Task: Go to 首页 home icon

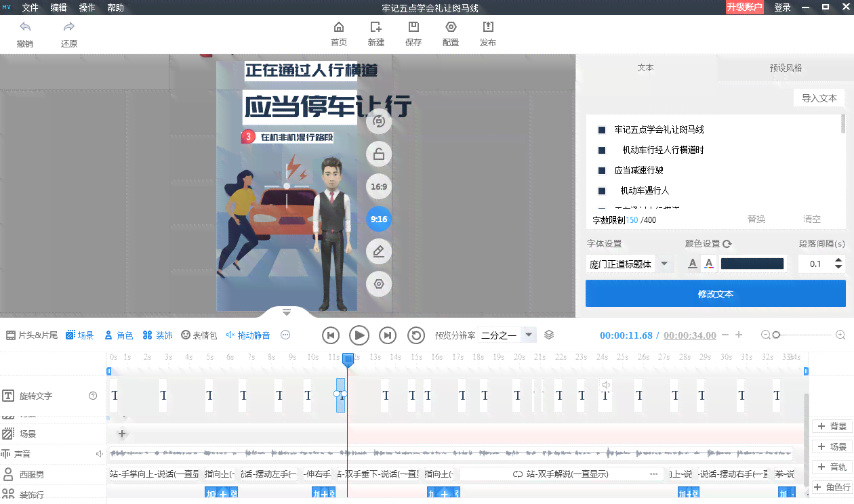Action: click(x=339, y=27)
